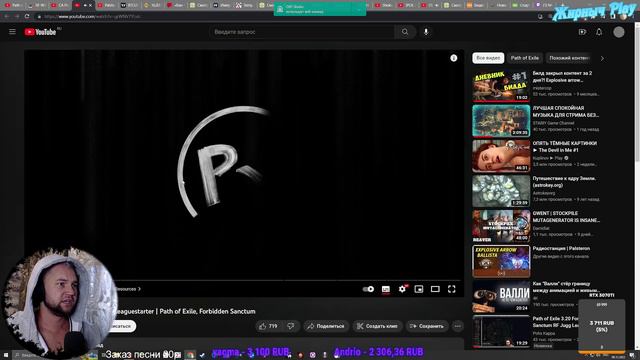
Task: Toggle subtitles in the video player
Action: (386, 289)
